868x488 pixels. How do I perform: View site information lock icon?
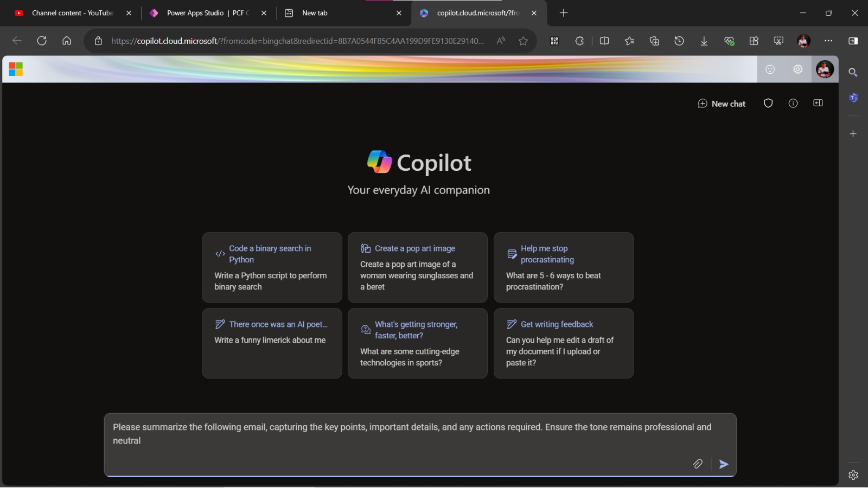pyautogui.click(x=98, y=41)
